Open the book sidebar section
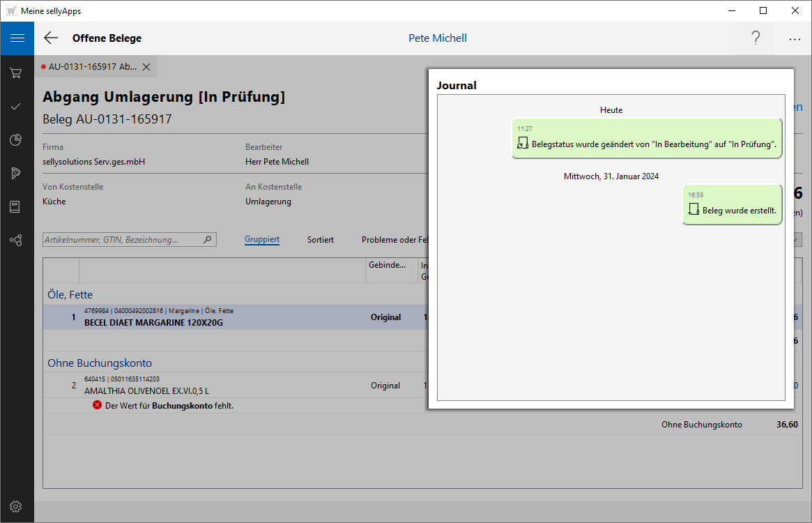812x523 pixels. click(16, 207)
